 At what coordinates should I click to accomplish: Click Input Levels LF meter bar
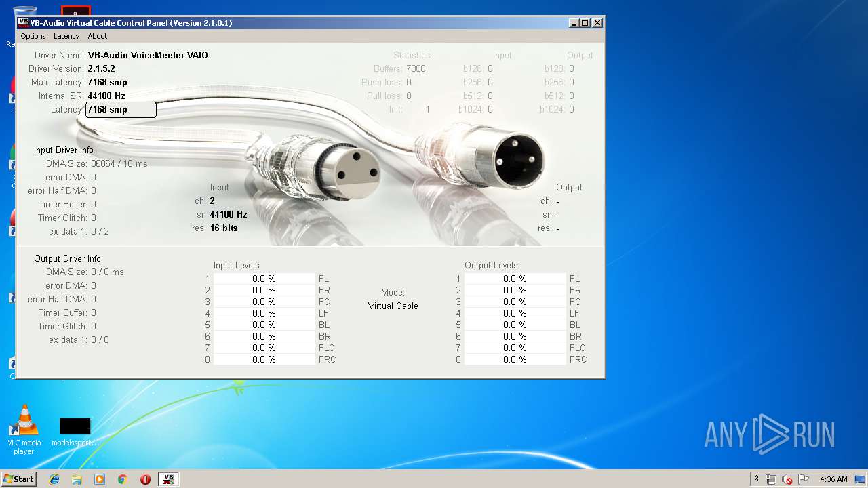(x=264, y=313)
